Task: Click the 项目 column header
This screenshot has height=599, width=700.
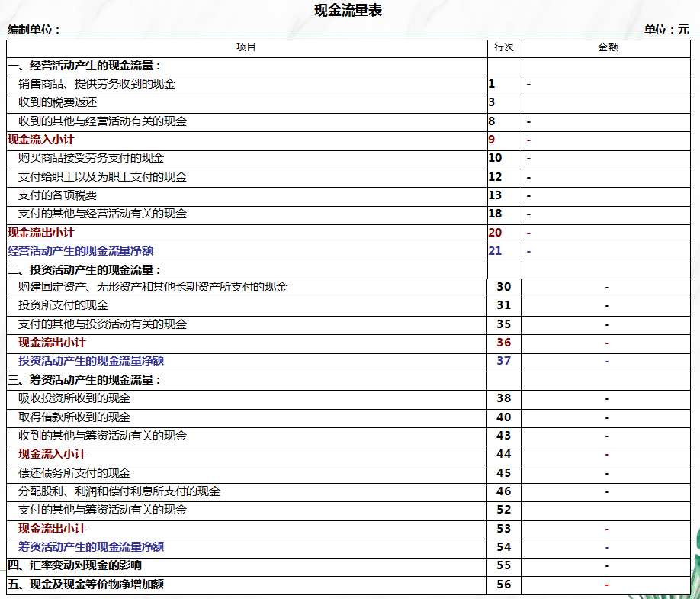Action: pos(246,48)
